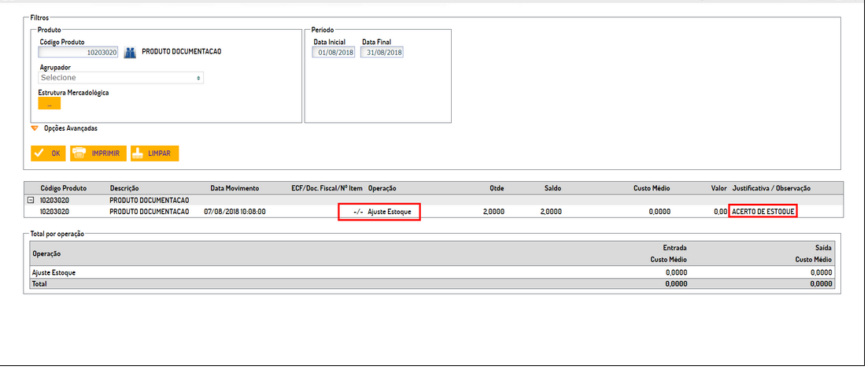Click the Saldo column header
Image resolution: width=868 pixels, height=370 pixels.
553,188
